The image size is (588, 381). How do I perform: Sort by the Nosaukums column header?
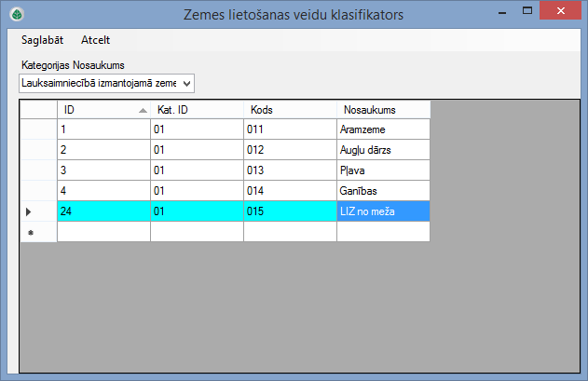[x=384, y=110]
